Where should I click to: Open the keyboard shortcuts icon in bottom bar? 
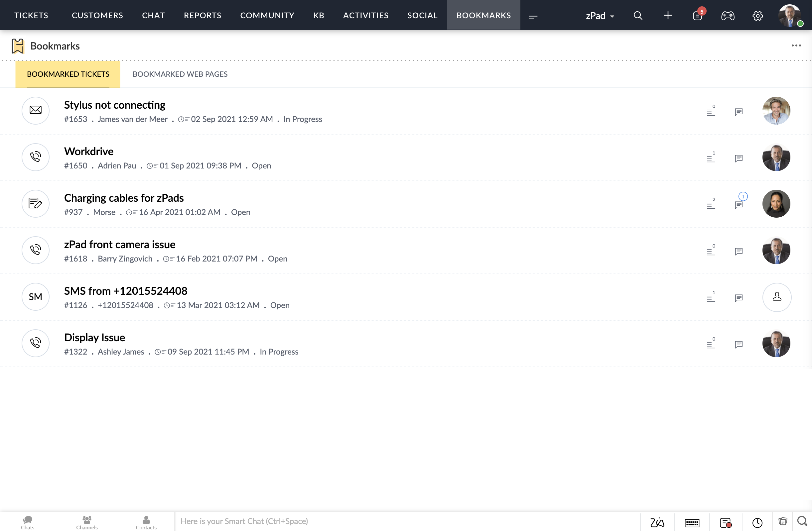coord(692,522)
